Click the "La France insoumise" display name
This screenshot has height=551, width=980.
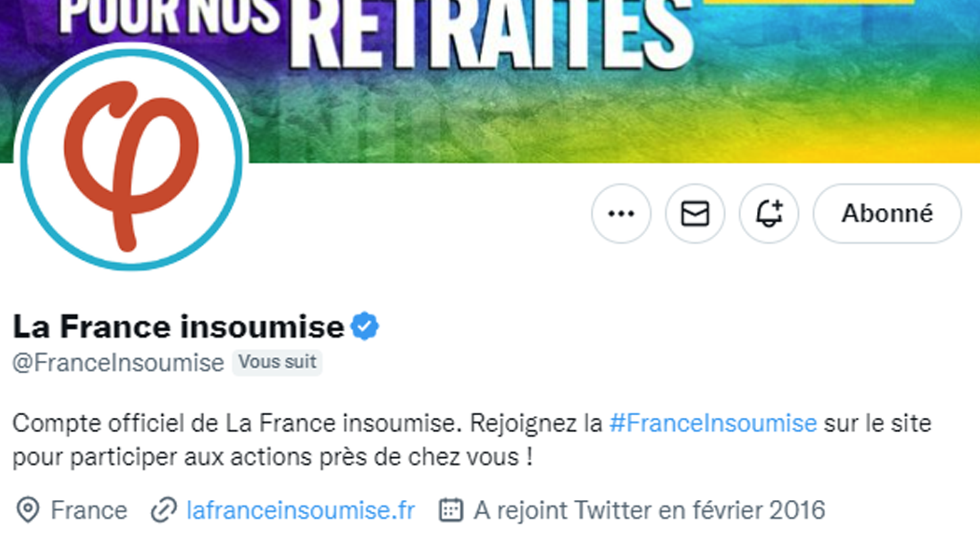178,326
